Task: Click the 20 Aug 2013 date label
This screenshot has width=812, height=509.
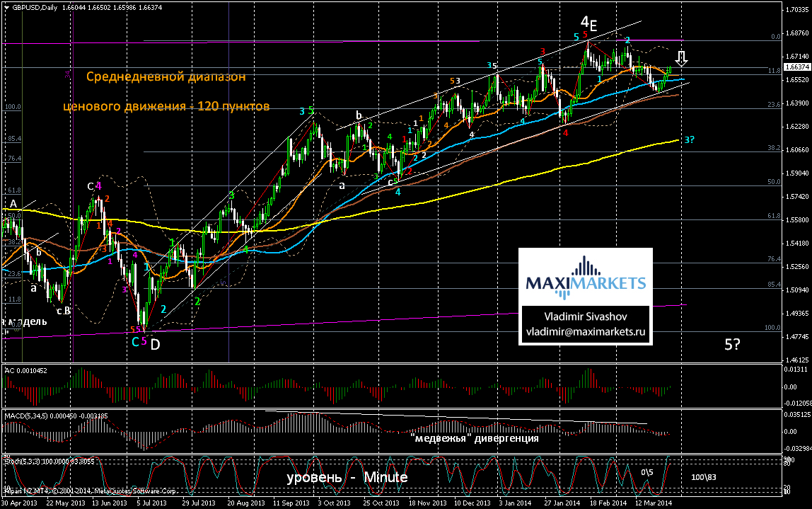Action: click(246, 503)
